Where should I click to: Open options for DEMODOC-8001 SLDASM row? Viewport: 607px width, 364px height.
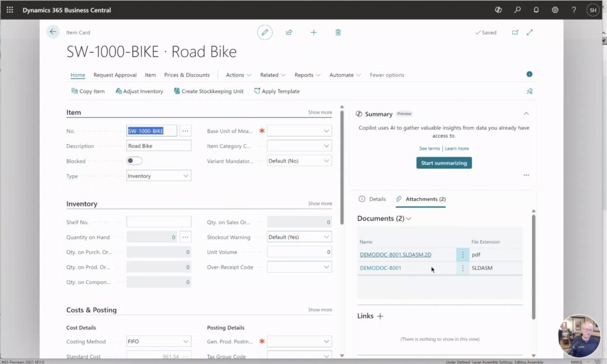tap(462, 268)
